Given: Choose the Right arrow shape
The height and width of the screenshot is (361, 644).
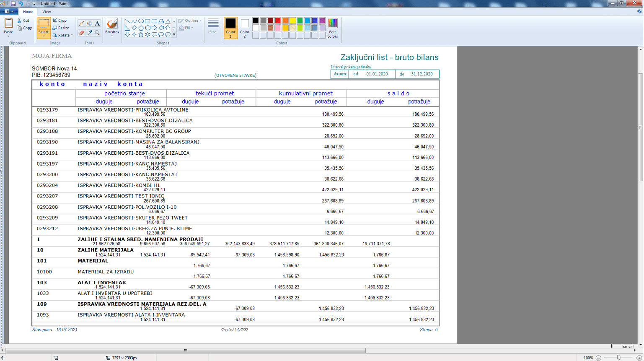Looking at the screenshot, I should pos(154,28).
